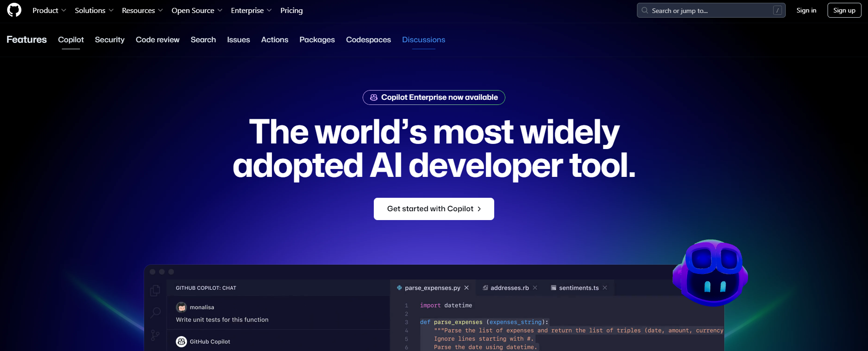868x351 pixels.
Task: Click the 'Ignore lines starting with #.' comment line
Action: (484, 339)
